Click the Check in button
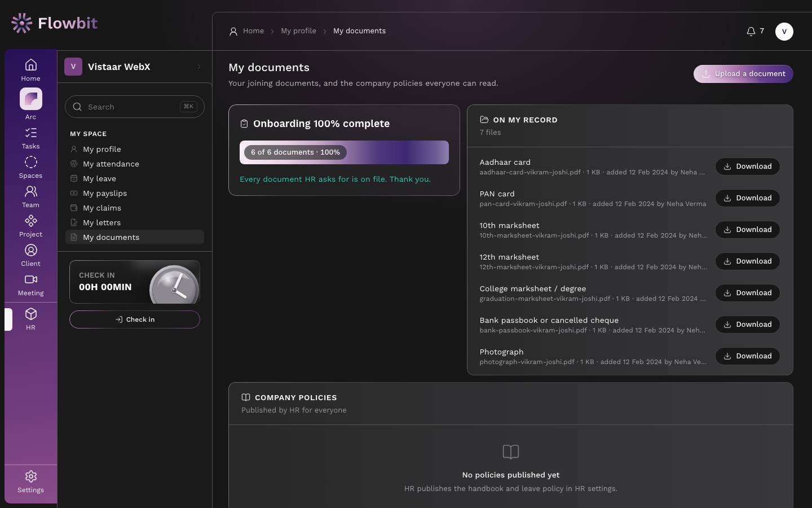 click(x=135, y=319)
